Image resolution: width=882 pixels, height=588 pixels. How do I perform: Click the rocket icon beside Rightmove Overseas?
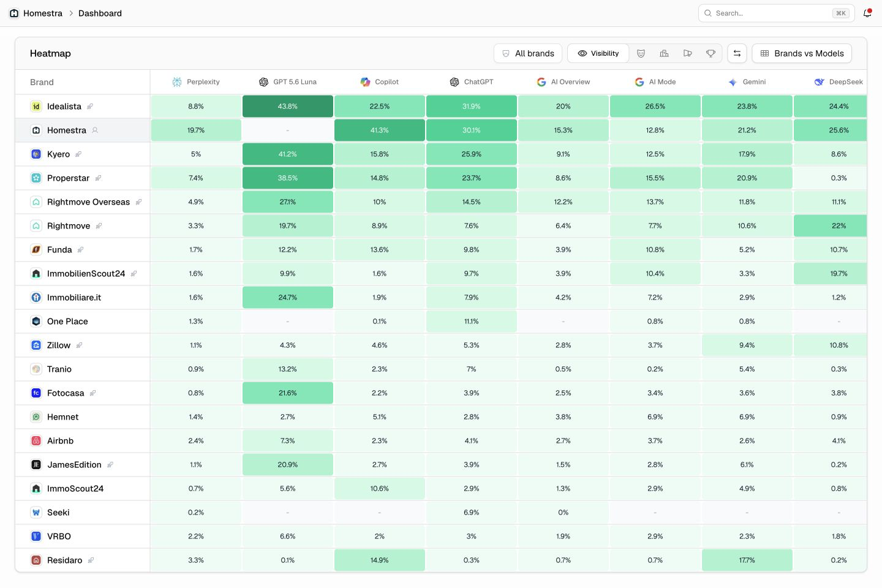[138, 202]
